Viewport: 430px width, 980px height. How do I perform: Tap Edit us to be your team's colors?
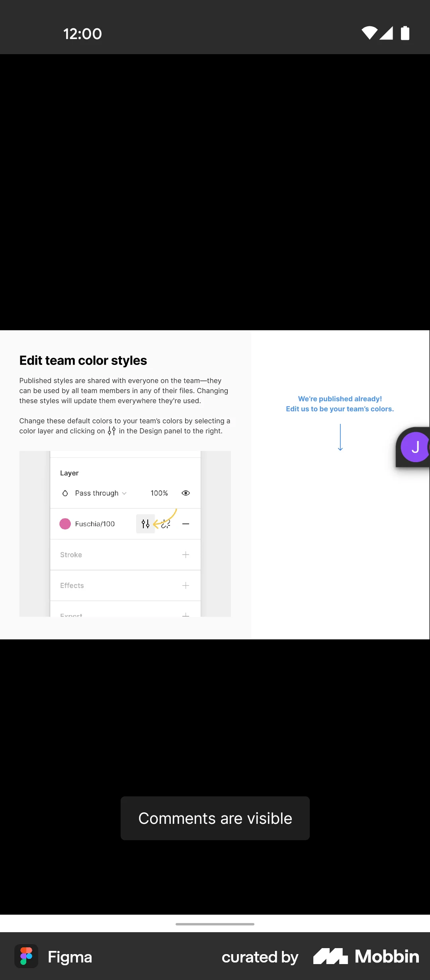340,409
